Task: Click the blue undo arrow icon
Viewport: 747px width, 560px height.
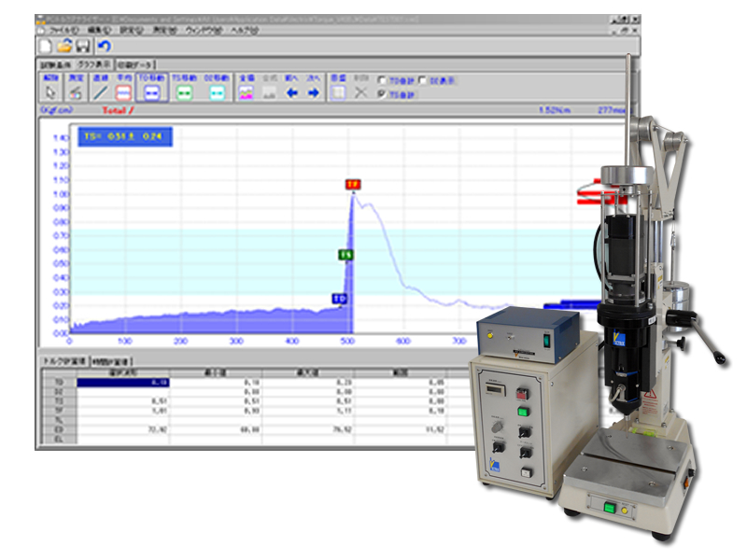Action: (x=104, y=45)
